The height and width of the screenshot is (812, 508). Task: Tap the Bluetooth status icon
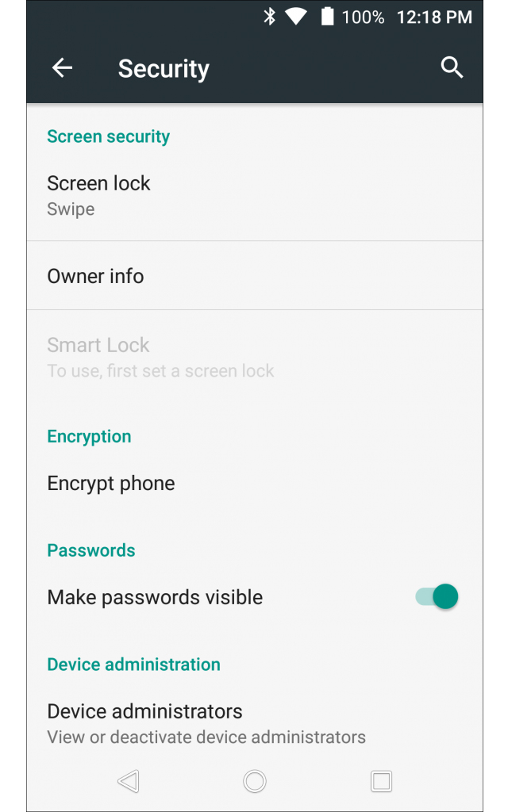[x=270, y=17]
